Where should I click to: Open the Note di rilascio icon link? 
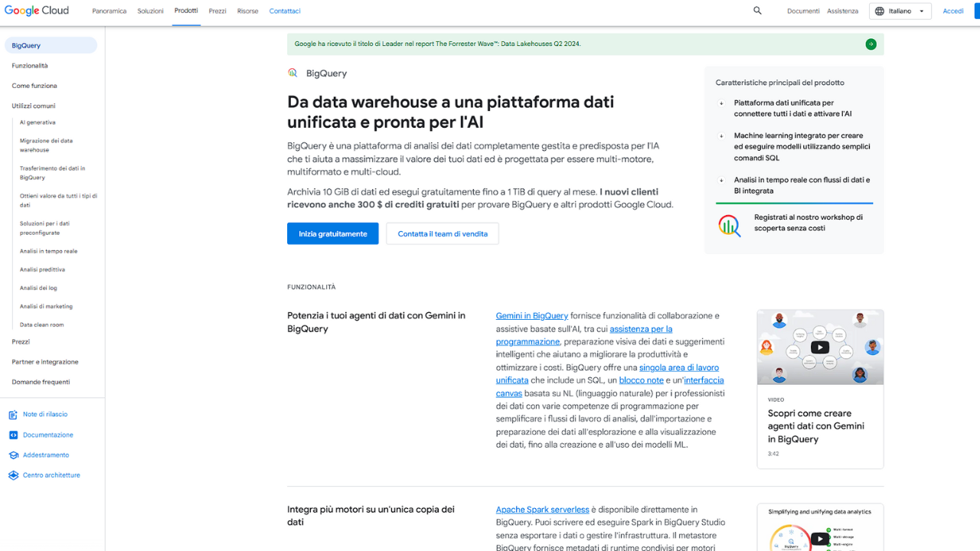(x=13, y=415)
